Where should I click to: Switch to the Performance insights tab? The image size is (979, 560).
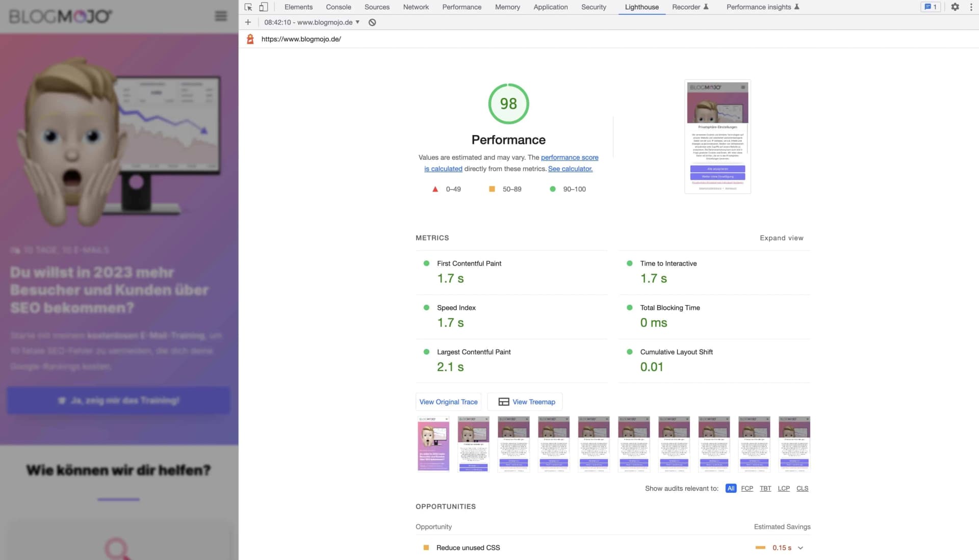pos(758,7)
